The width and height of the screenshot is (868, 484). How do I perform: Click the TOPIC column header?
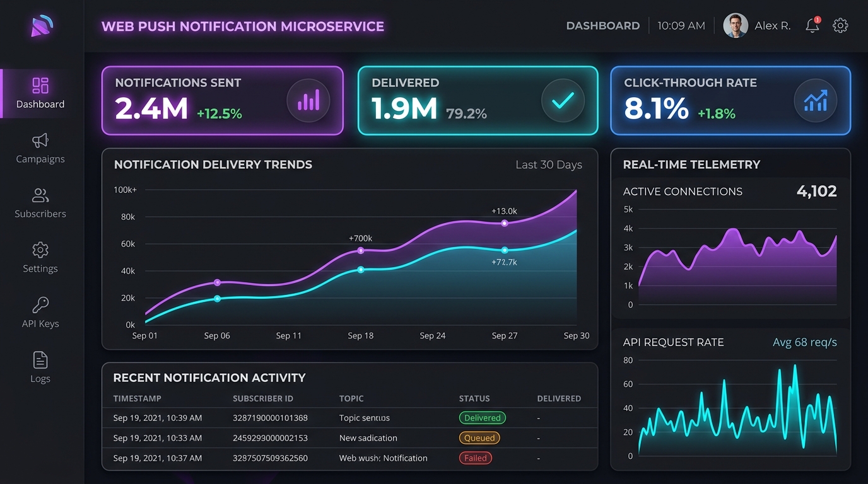(351, 399)
